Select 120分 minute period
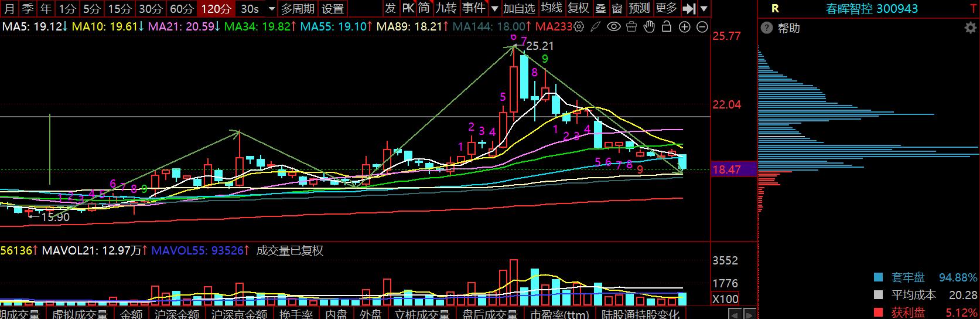The image size is (980, 319). tap(216, 9)
